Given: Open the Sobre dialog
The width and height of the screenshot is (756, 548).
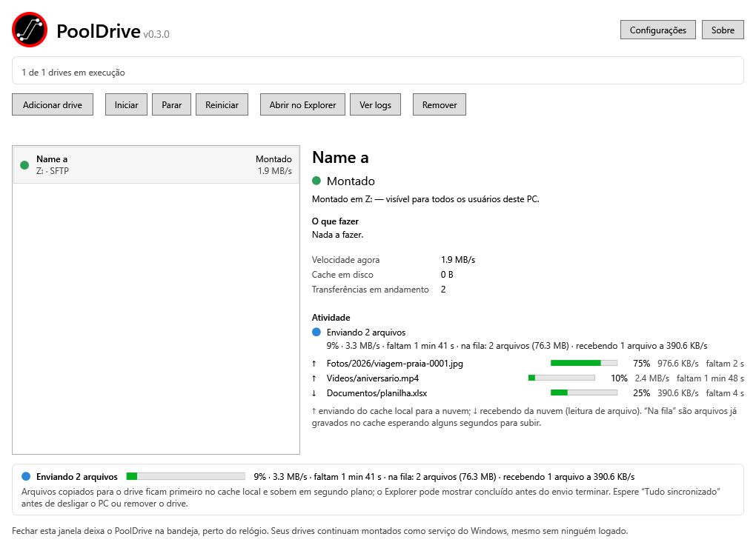Looking at the screenshot, I should tap(723, 30).
